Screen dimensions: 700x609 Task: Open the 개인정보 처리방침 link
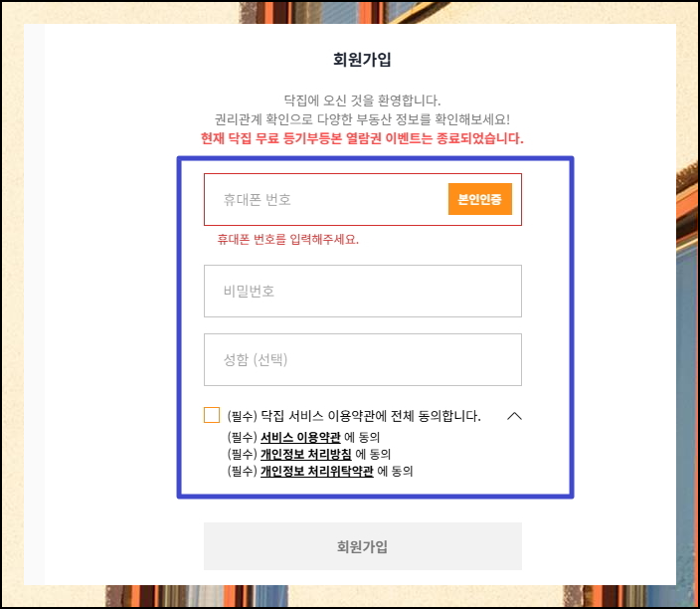click(x=306, y=454)
